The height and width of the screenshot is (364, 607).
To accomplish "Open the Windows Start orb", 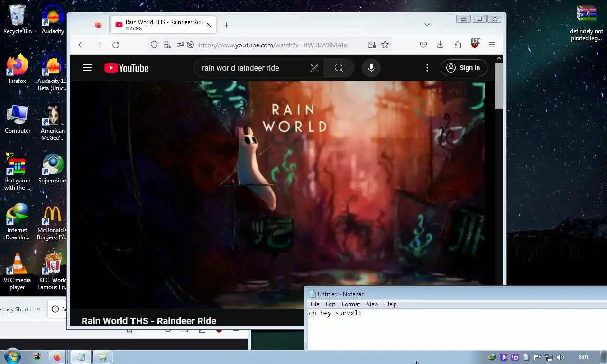I will click(12, 356).
